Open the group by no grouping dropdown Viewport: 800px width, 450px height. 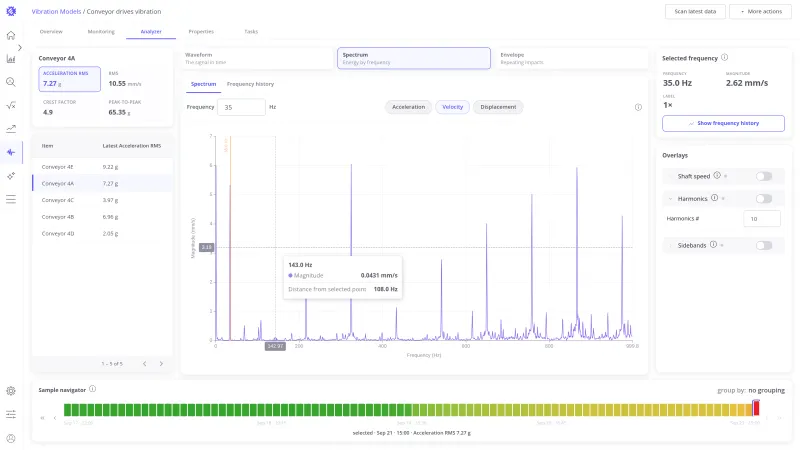tap(766, 390)
